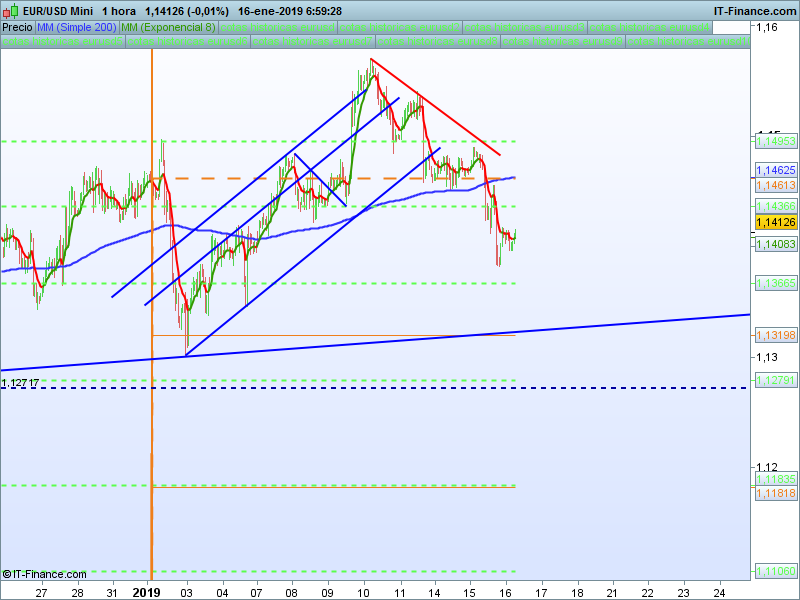Click the 10 date on the time axis
This screenshot has width=800, height=600.
(363, 593)
